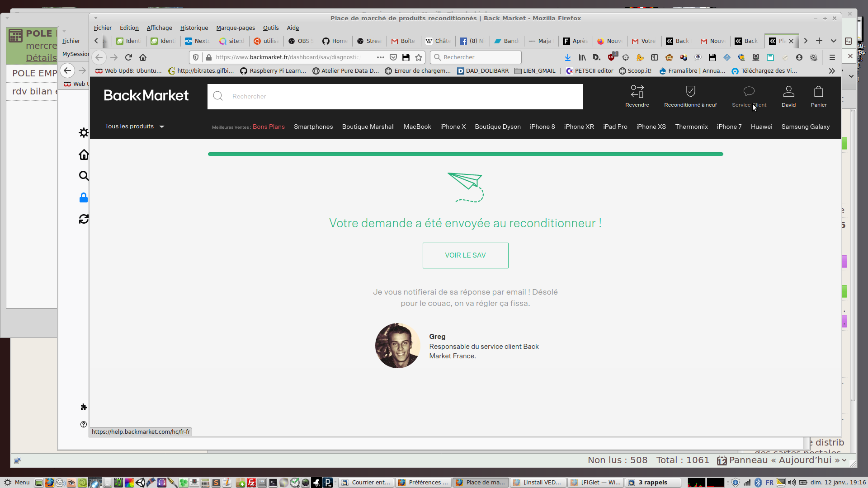Switch to the OBS browser tab
This screenshot has height=488, width=868.
[300, 41]
